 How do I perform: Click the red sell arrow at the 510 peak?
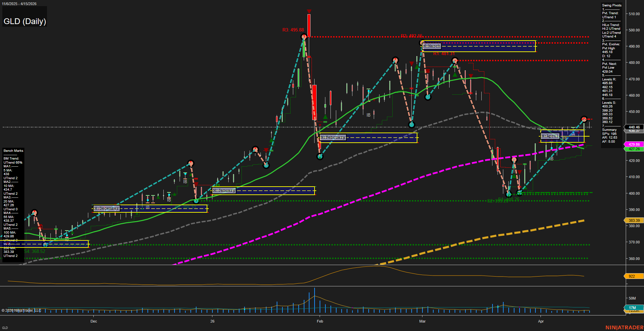[x=308, y=11]
